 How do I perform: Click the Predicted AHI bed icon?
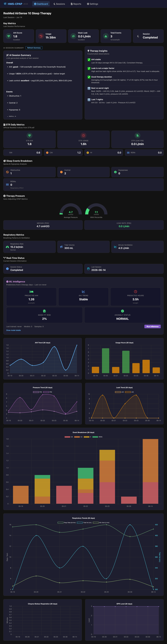click(x=31, y=291)
